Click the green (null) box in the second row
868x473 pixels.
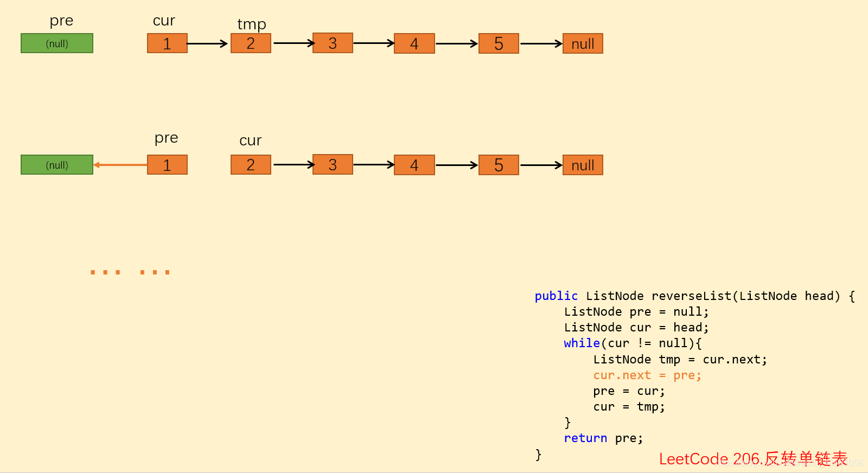(x=57, y=165)
